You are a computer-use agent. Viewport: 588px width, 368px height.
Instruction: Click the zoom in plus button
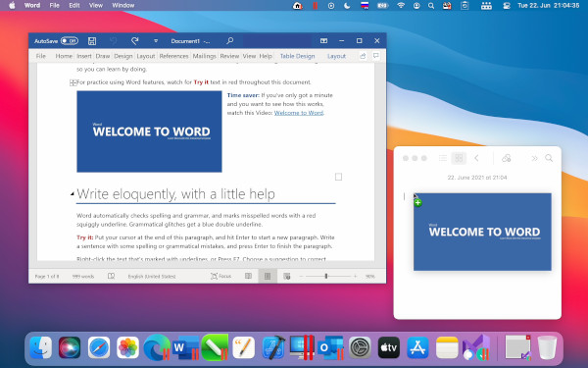[355, 276]
